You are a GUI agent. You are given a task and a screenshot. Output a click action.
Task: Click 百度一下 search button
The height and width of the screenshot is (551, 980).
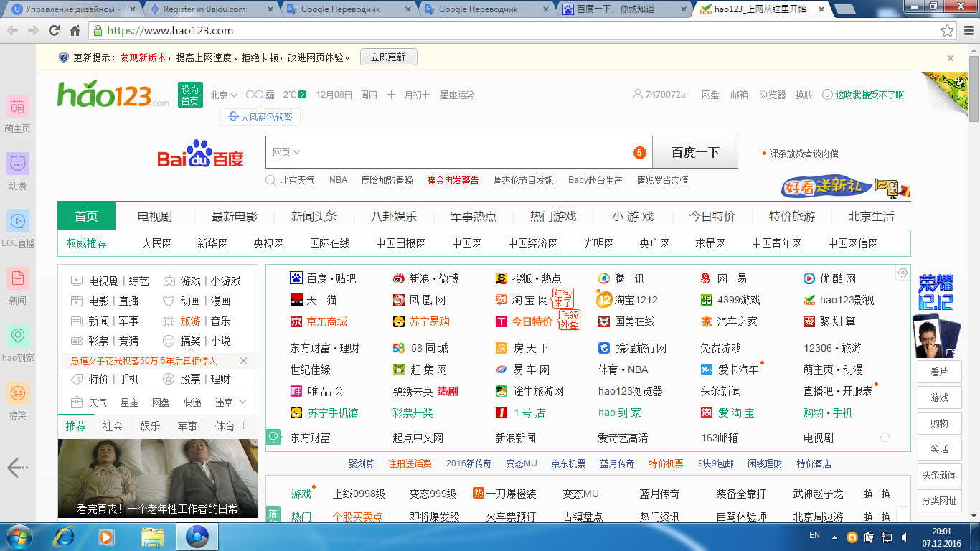point(695,153)
